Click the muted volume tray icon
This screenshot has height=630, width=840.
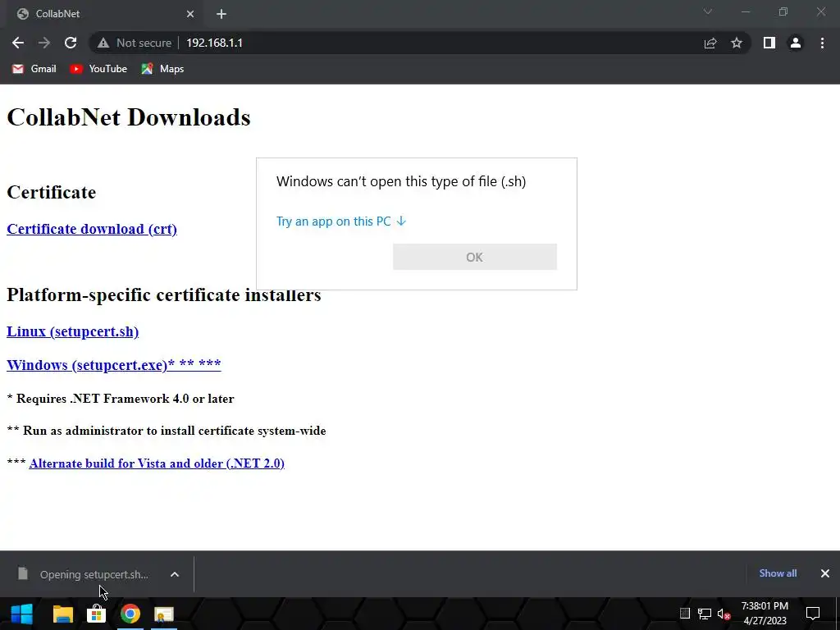724,614
